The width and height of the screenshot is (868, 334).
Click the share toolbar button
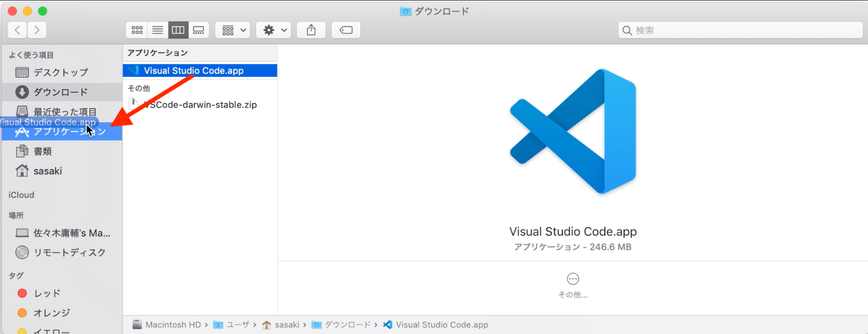(x=311, y=30)
